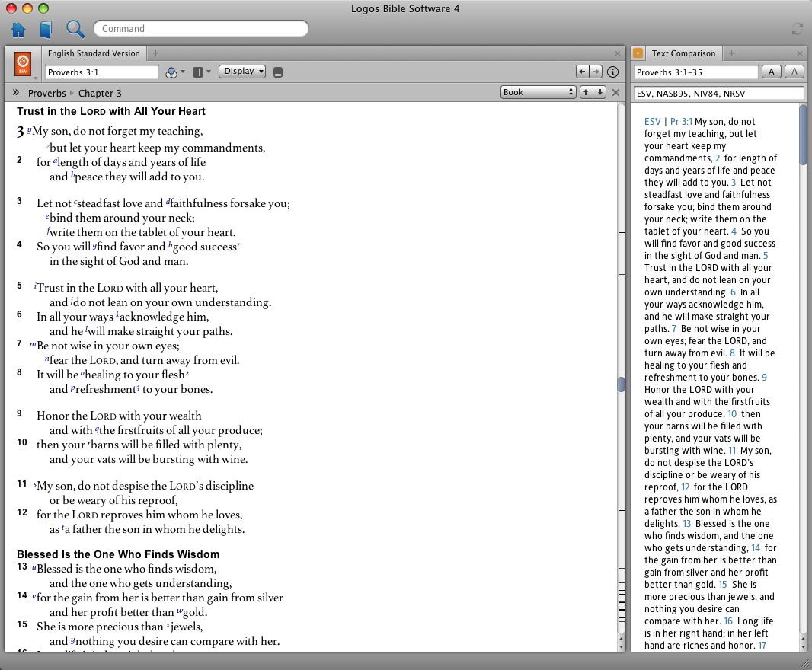
Task: Close the English Standard Version panel
Action: point(617,53)
